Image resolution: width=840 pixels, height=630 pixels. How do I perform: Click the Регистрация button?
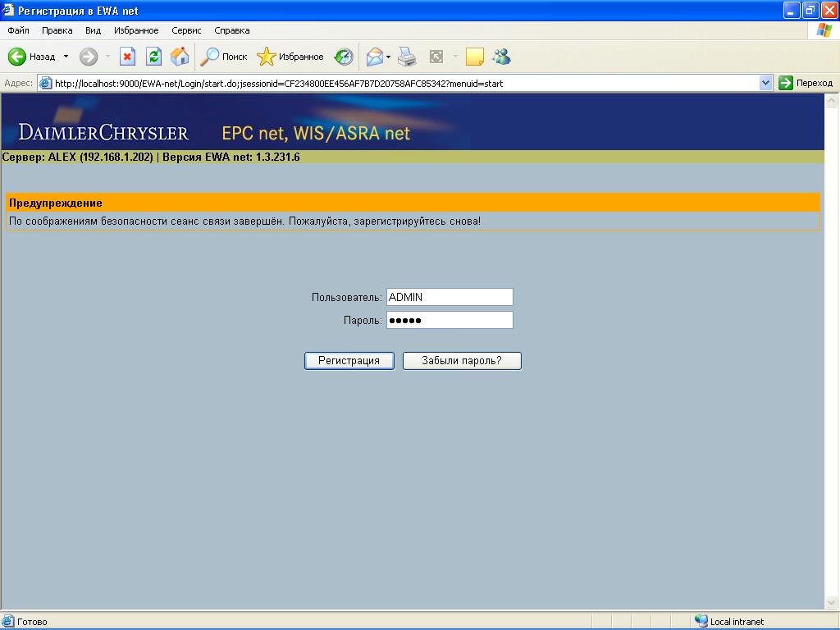tap(349, 361)
